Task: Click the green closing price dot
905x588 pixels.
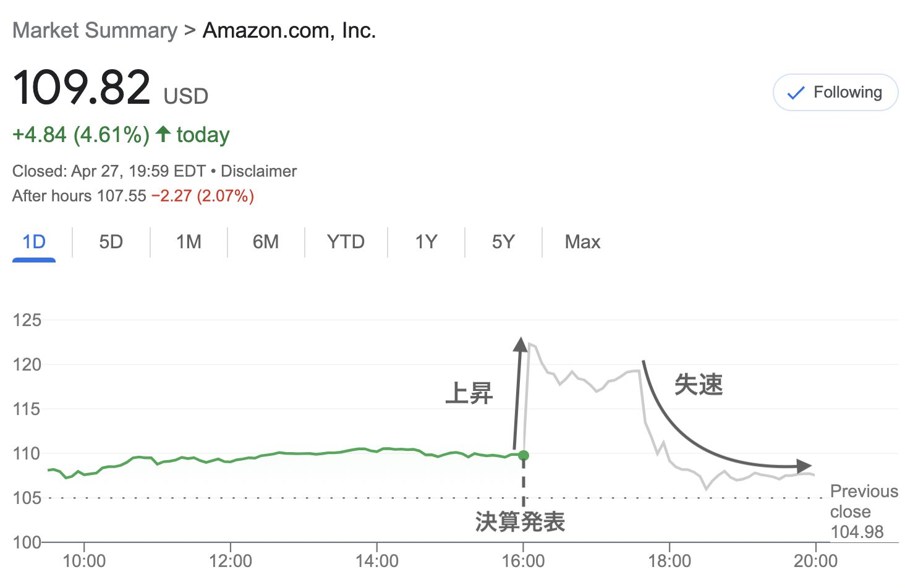Action: (524, 456)
